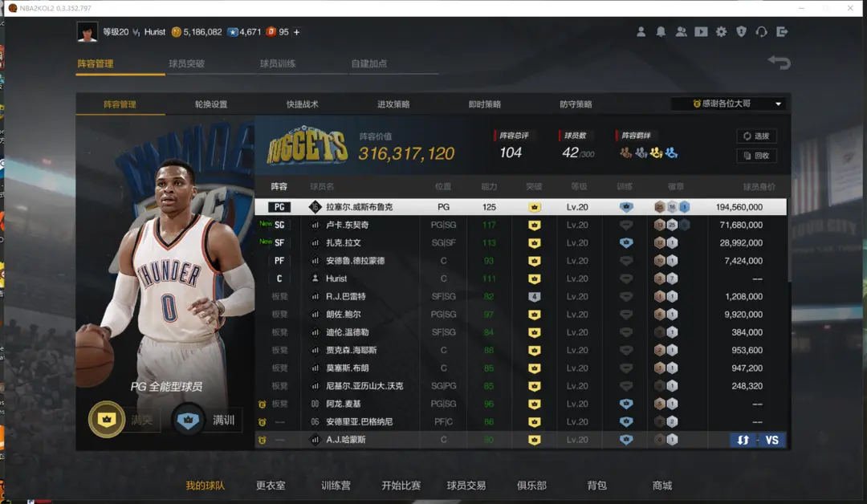Open settings gear icon
867x504 pixels.
point(721,32)
